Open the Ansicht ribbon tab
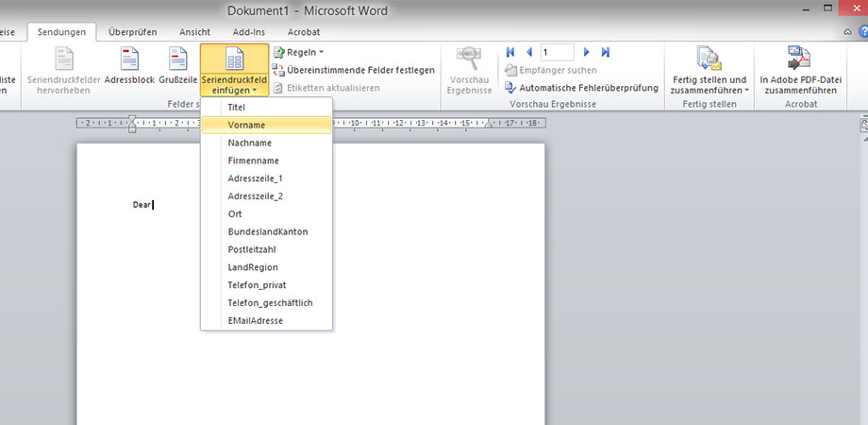Image resolution: width=868 pixels, height=425 pixels. tap(194, 32)
